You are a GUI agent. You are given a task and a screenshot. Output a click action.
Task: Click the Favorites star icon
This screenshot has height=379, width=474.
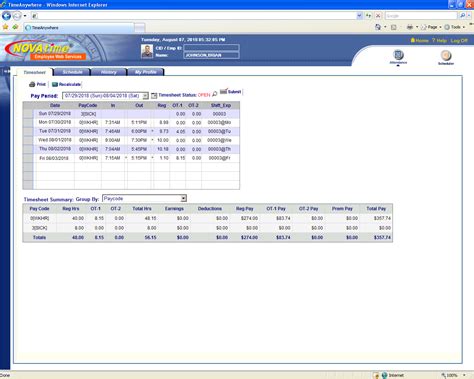(5, 27)
